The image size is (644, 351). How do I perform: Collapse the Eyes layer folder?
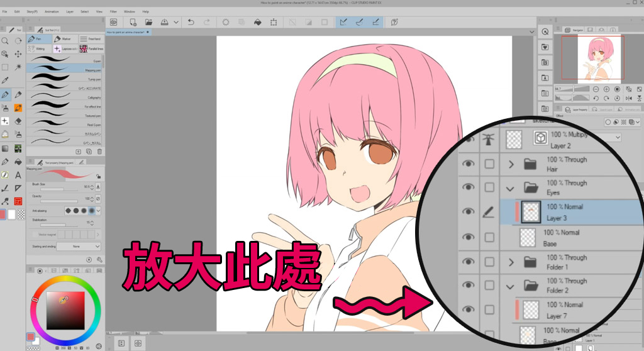[511, 188]
